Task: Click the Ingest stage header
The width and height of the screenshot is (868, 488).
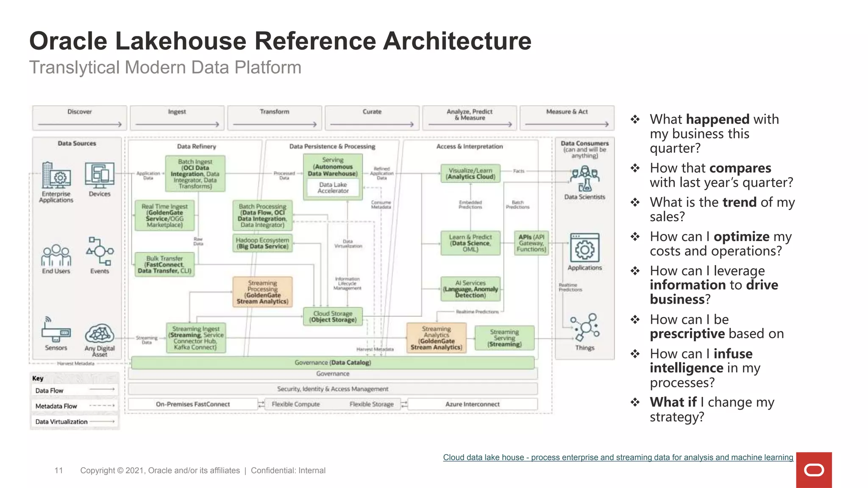Action: pyautogui.click(x=177, y=118)
